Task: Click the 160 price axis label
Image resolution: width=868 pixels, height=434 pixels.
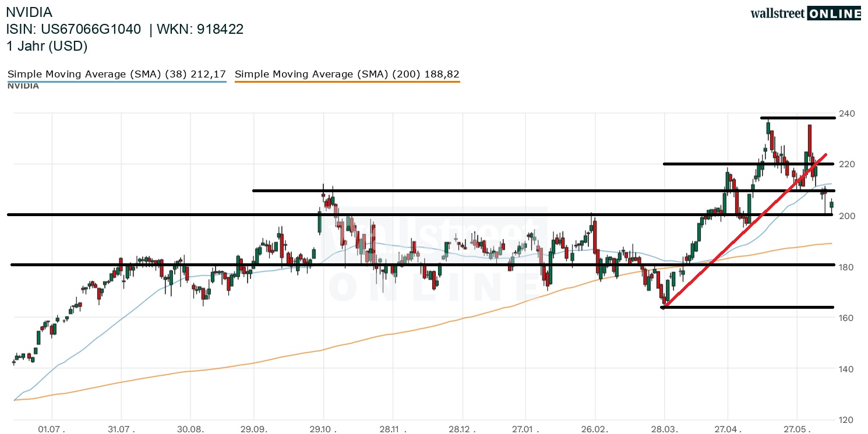Action: 846,318
